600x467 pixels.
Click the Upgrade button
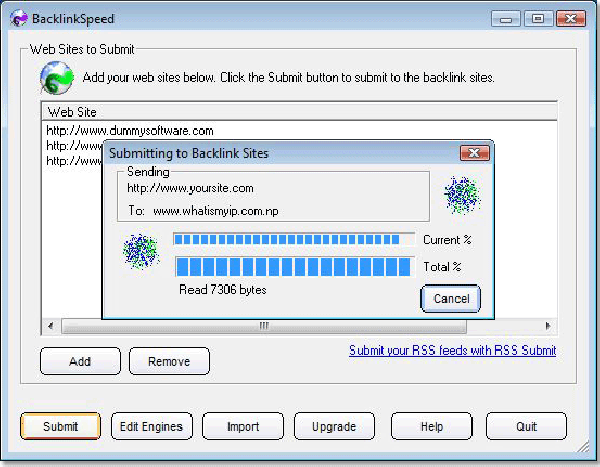pyautogui.click(x=334, y=426)
